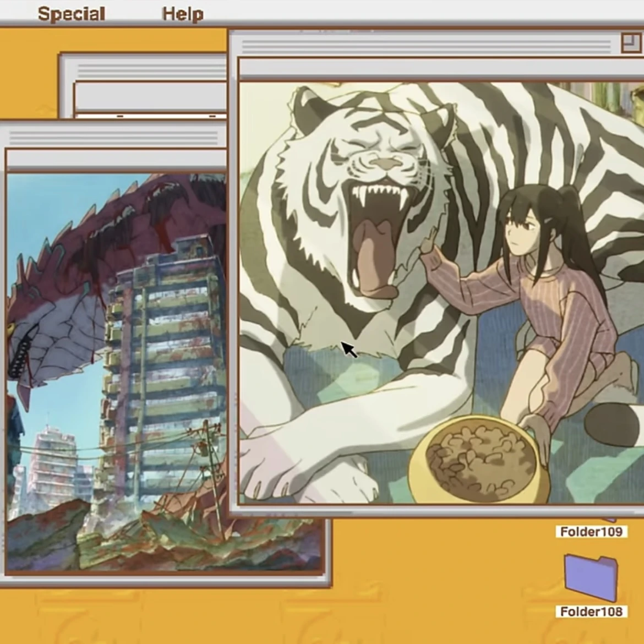
Task: Click the gray header bar above tiger image
Action: click(x=441, y=70)
